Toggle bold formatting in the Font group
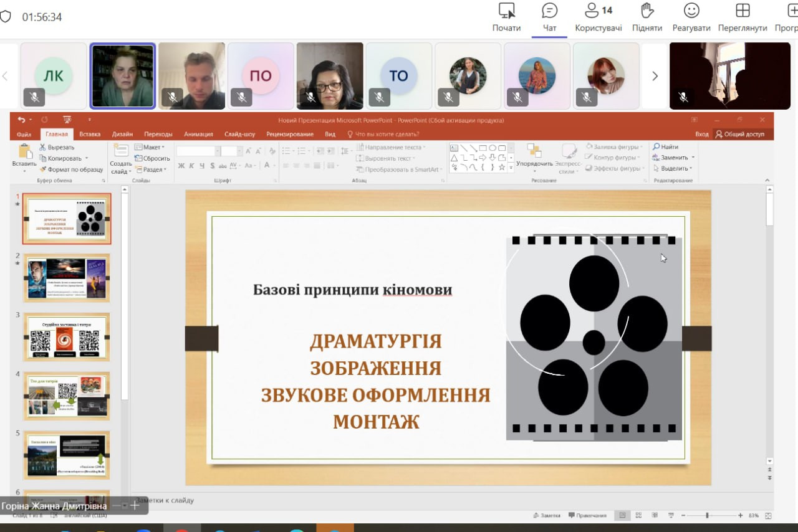798x532 pixels. (181, 166)
